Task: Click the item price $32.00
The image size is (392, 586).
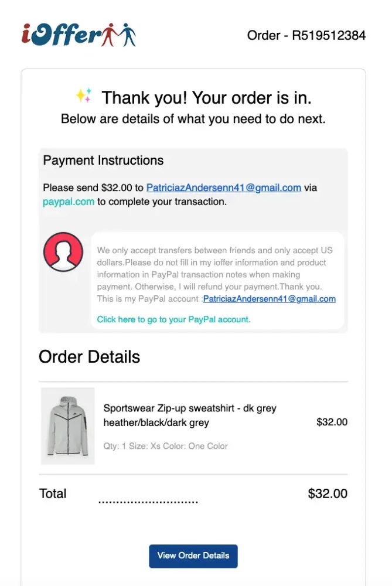Action: click(x=332, y=422)
